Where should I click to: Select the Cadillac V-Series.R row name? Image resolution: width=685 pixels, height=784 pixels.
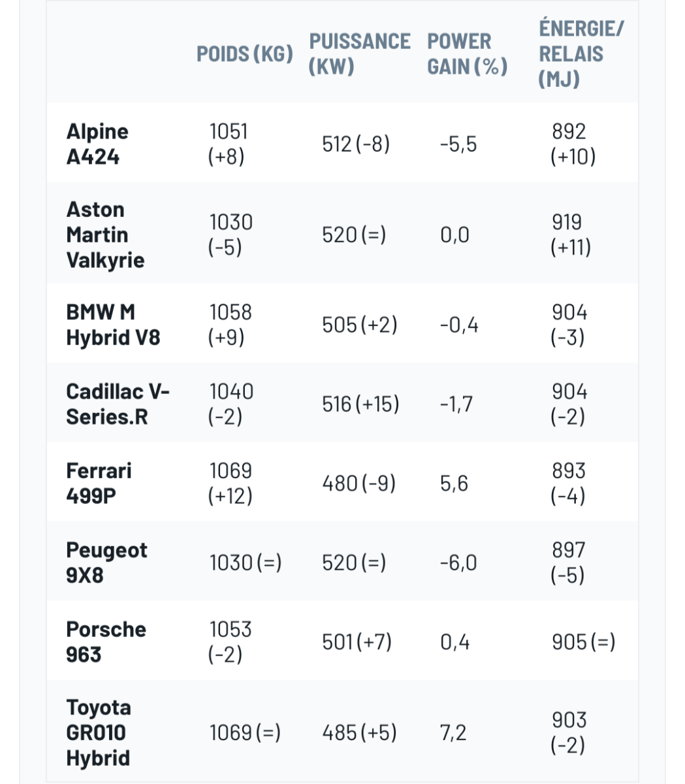117,404
